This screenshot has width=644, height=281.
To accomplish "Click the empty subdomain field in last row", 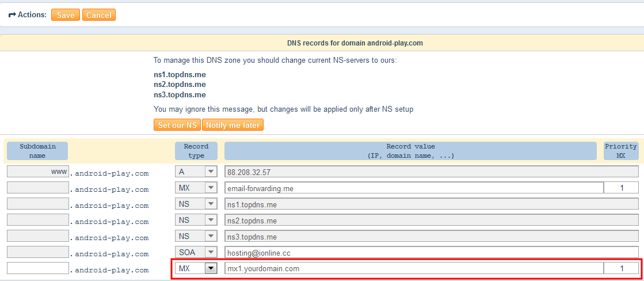I will [x=38, y=268].
